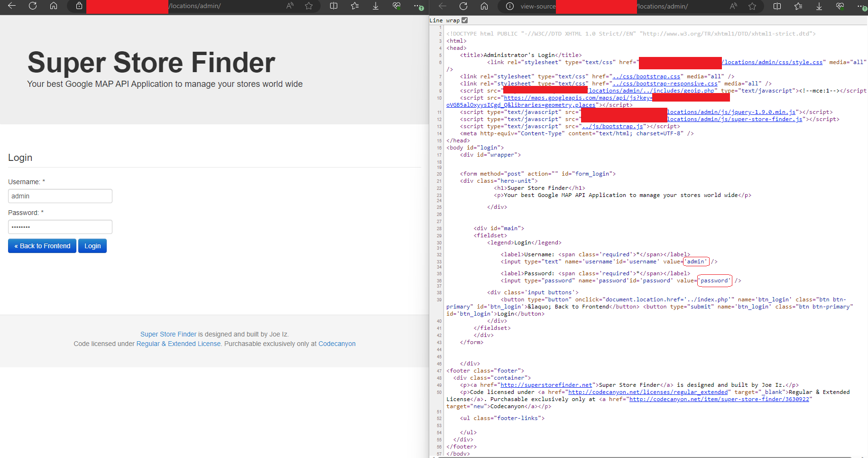
Task: Start Read Aloud in the left browser
Action: point(290,6)
